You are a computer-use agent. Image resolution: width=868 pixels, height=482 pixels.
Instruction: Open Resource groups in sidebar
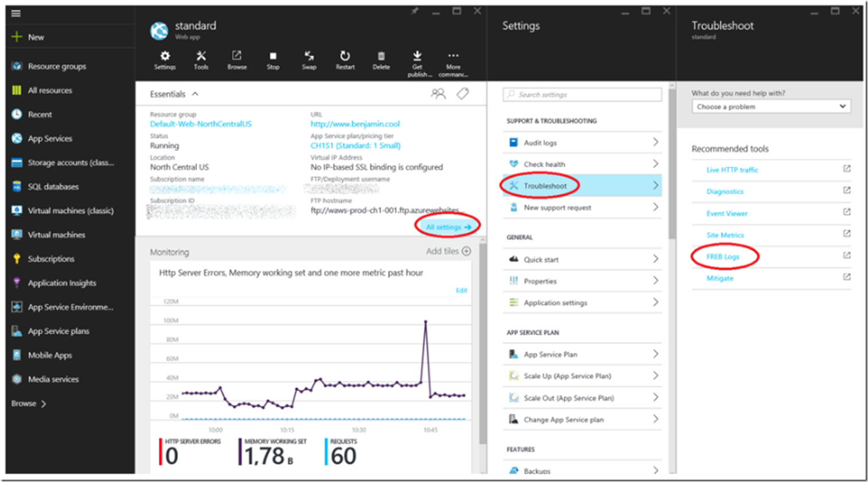[57, 66]
